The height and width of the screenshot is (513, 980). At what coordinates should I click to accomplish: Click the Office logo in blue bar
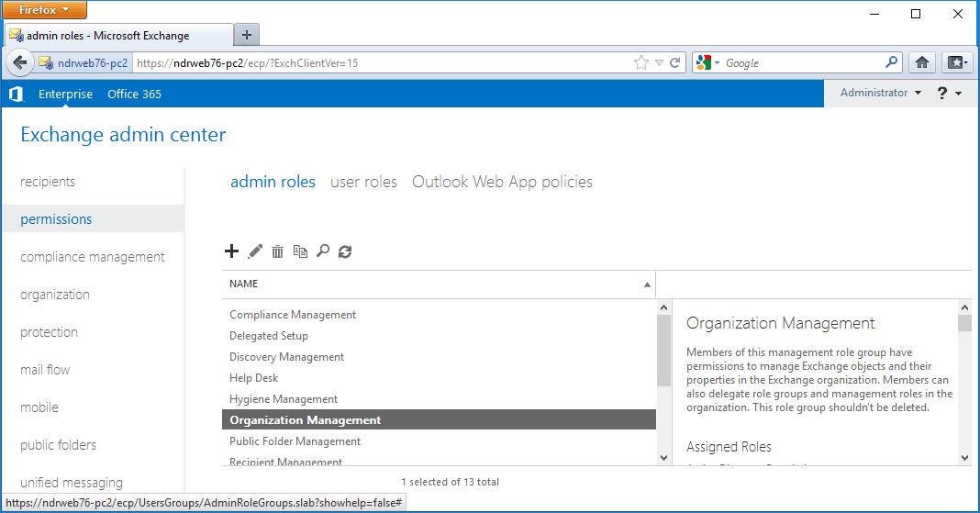tap(17, 94)
